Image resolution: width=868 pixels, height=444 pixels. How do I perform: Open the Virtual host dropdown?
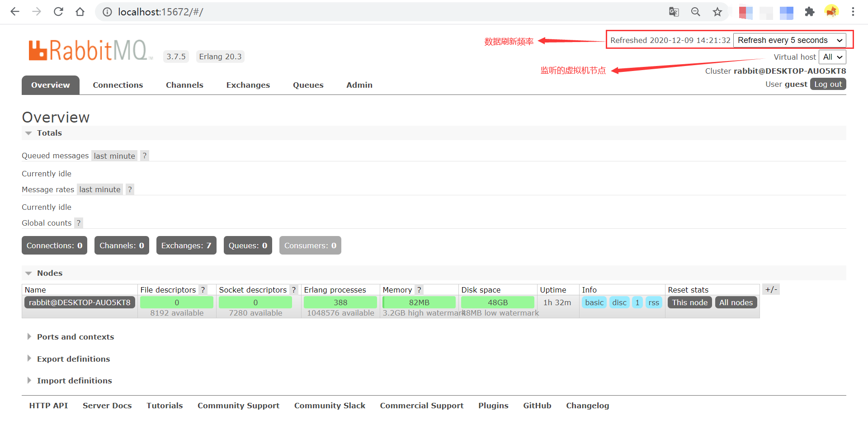(x=832, y=57)
